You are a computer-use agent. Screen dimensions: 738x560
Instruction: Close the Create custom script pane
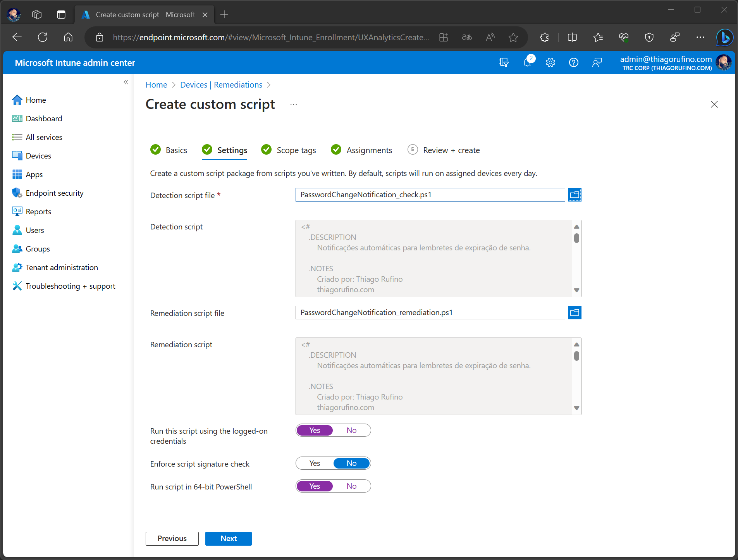point(714,104)
